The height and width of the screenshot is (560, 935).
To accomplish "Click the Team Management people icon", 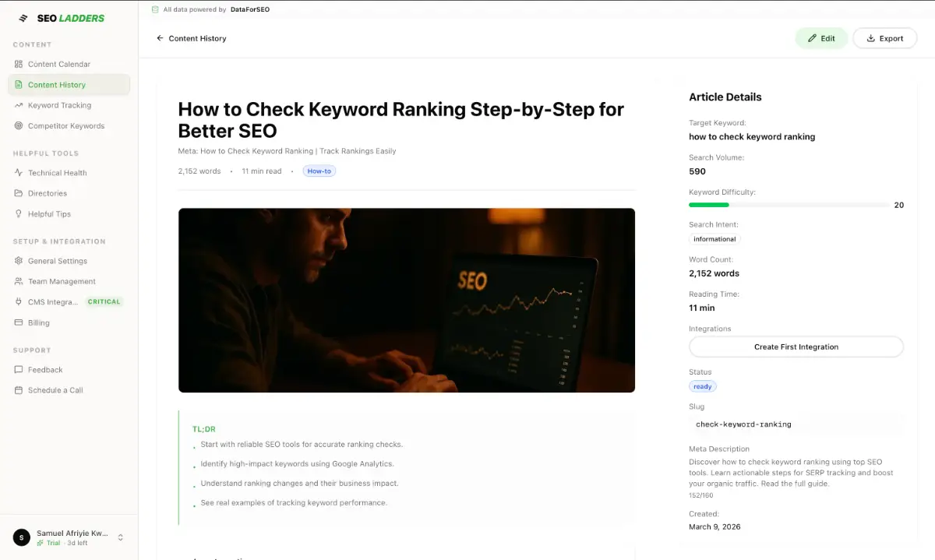I will point(19,281).
